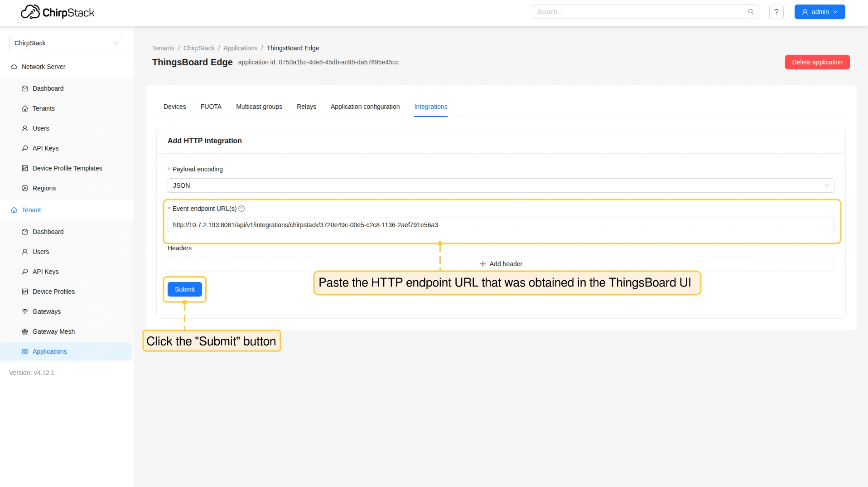Go to Device Profile Templates
868x487 pixels.
click(67, 168)
